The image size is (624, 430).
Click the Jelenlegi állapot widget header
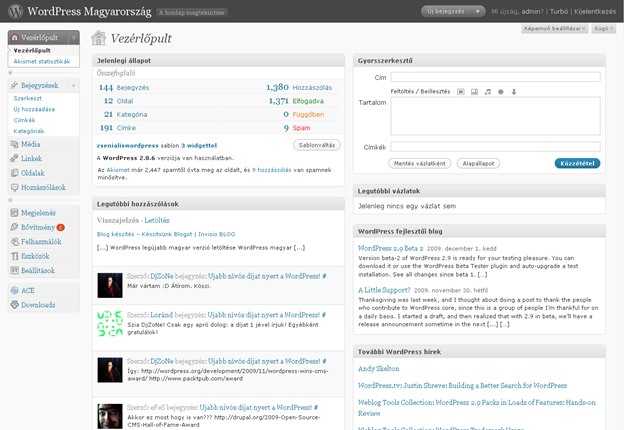218,60
